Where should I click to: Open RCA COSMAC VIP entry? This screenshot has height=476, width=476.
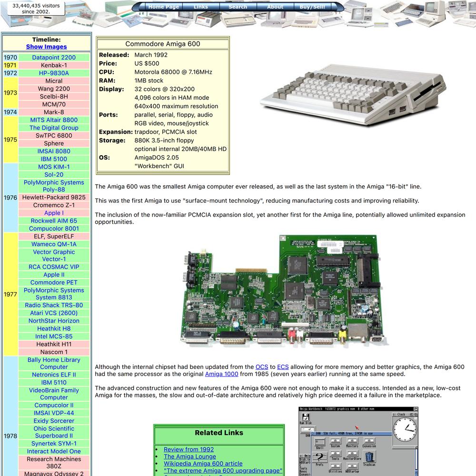[54, 267]
